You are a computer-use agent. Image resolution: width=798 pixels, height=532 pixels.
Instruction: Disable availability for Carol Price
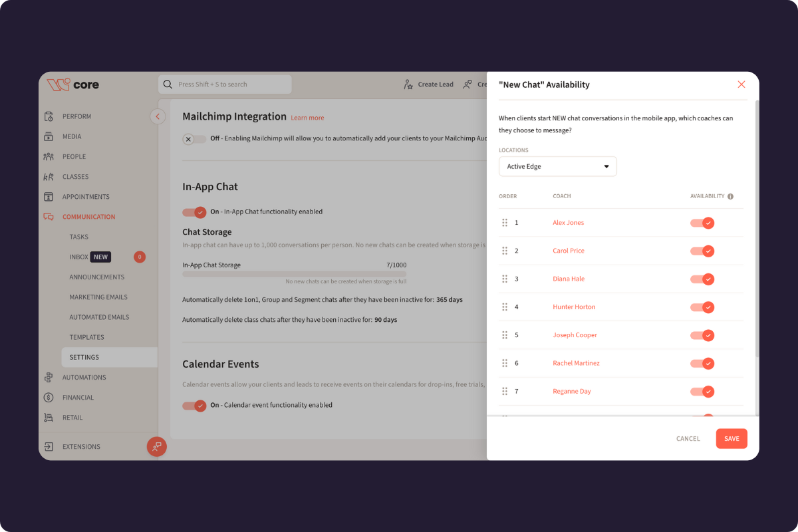(x=702, y=251)
